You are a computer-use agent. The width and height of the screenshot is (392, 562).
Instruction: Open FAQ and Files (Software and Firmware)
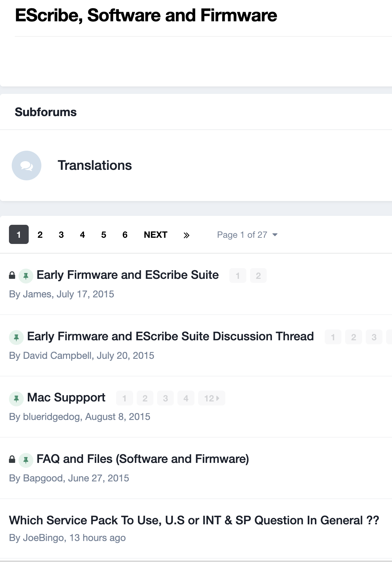click(x=143, y=459)
